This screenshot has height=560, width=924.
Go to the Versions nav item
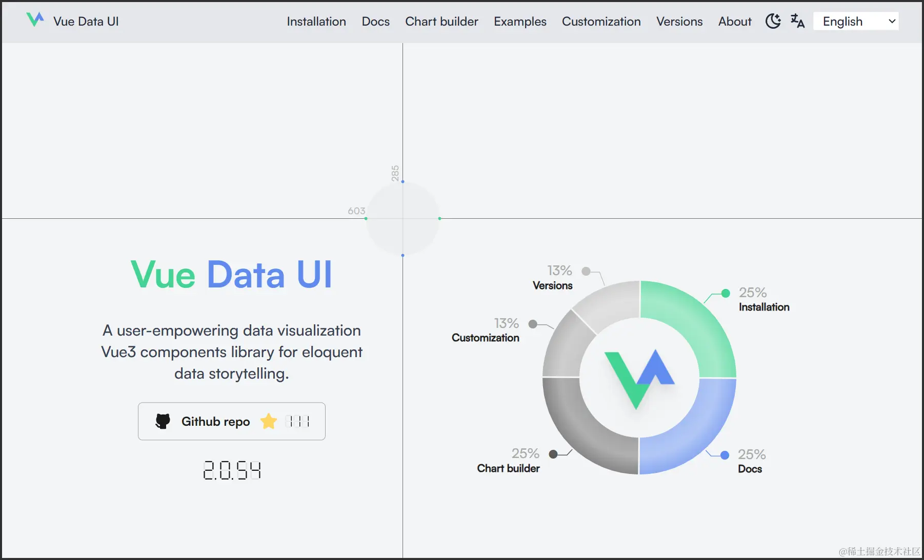pyautogui.click(x=679, y=22)
